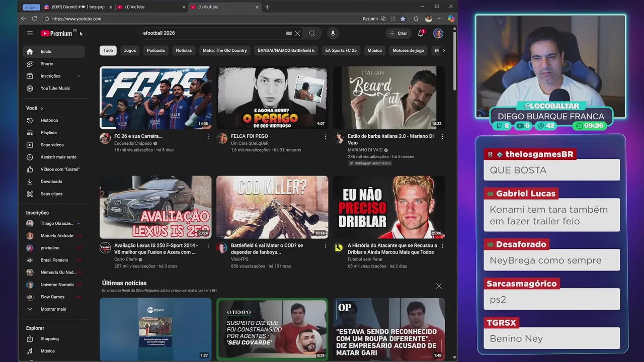This screenshot has height=362, width=644.
Task: Click the browser URL address bar
Action: point(201,19)
